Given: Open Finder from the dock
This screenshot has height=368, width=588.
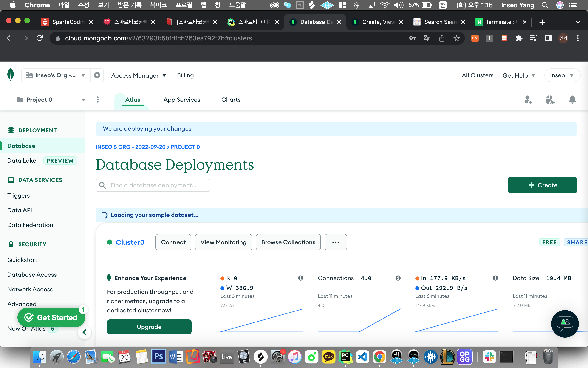Looking at the screenshot, I should pos(40,357).
